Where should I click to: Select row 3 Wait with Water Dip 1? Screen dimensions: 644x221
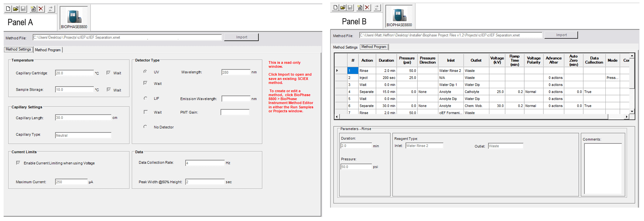pyautogui.click(x=482, y=85)
